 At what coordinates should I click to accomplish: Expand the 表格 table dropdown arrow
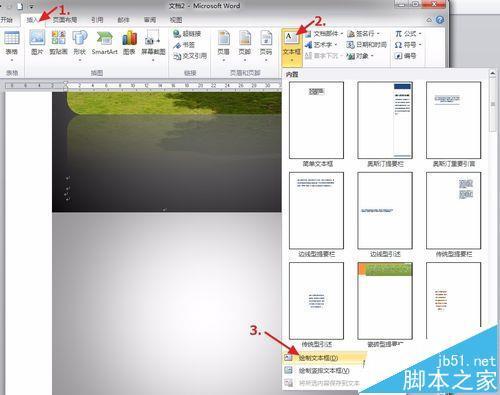(x=12, y=60)
